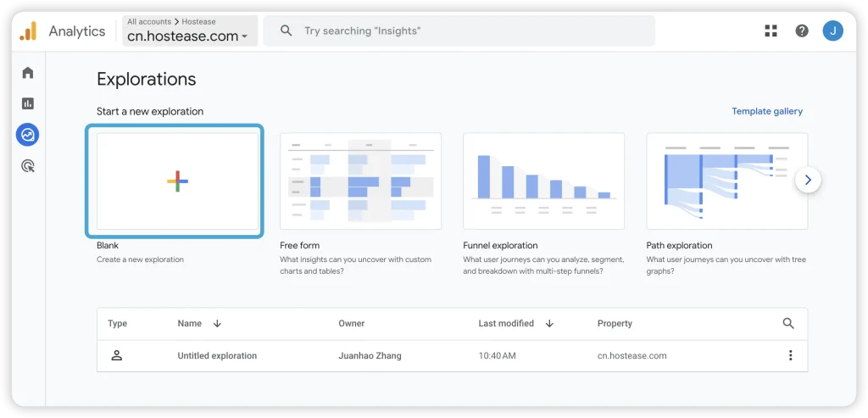868x418 pixels.
Task: Choose the Funnel exploration template
Action: [543, 181]
